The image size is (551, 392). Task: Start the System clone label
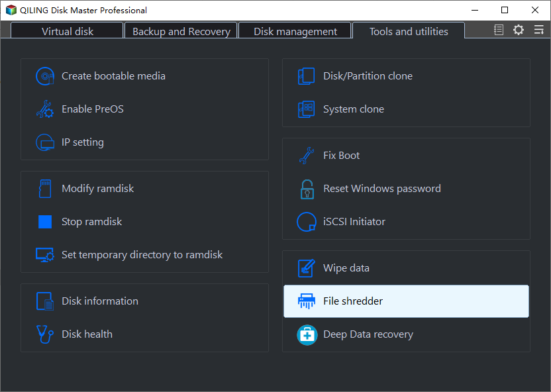pyautogui.click(x=354, y=109)
